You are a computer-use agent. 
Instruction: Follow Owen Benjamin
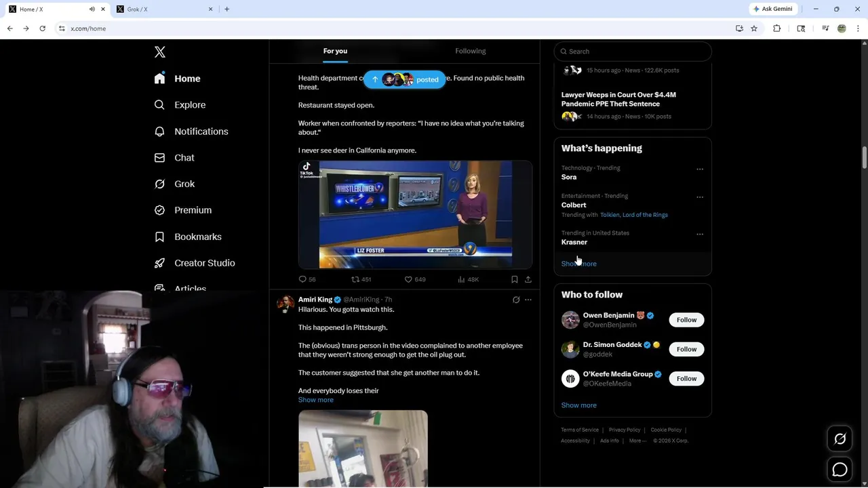[x=686, y=320]
